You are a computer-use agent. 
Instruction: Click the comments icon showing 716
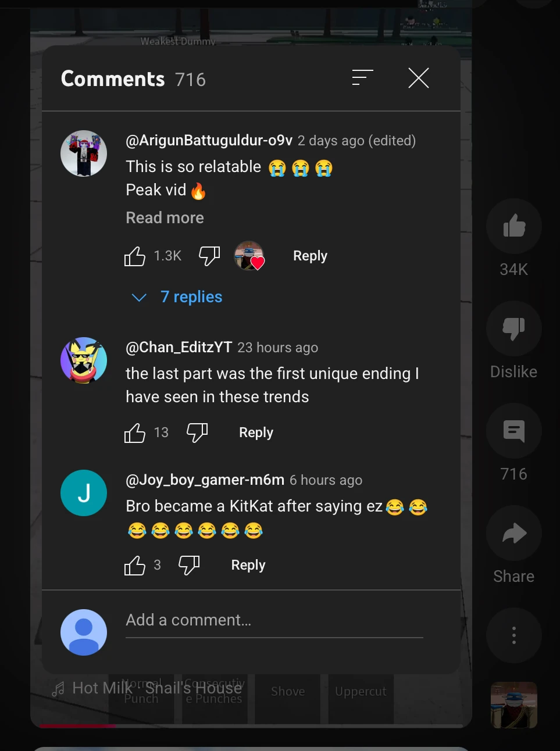513,431
